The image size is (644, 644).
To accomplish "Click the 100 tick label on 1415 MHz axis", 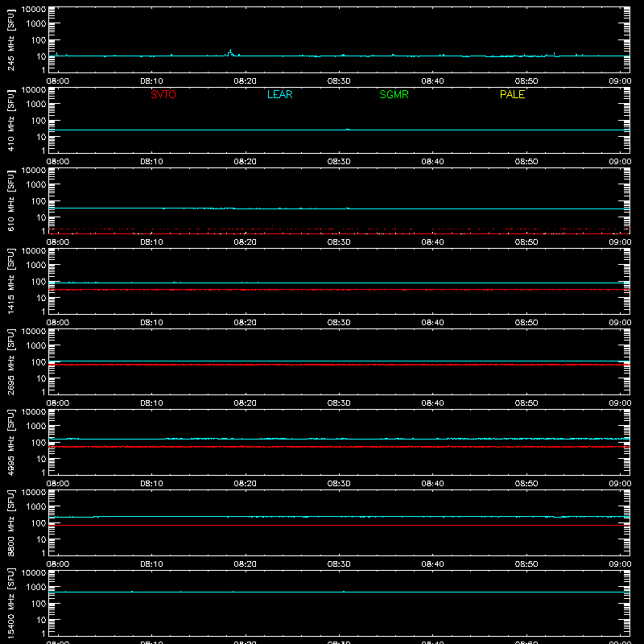I will click(39, 282).
